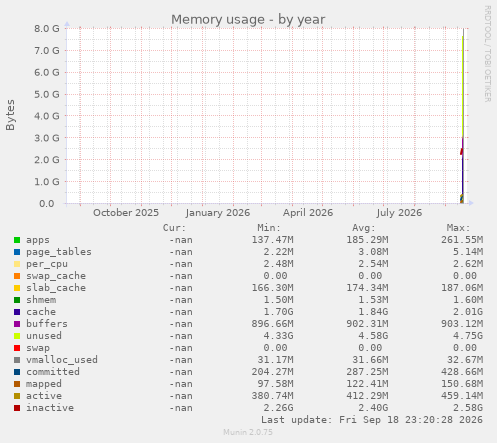The width and height of the screenshot is (497, 443).
Task: Click the dark green shmem swatch
Action: [17, 300]
